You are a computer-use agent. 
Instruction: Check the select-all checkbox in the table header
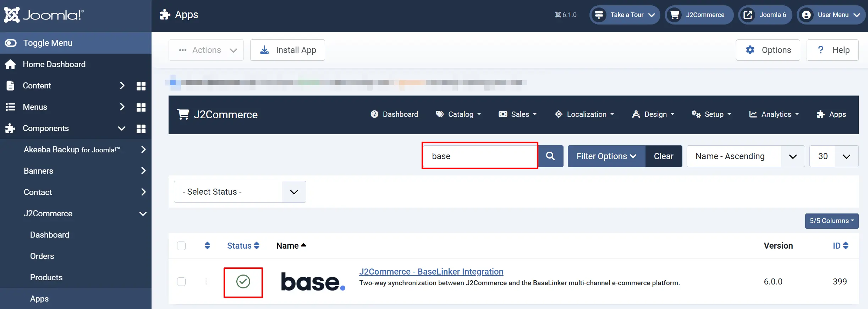[181, 246]
